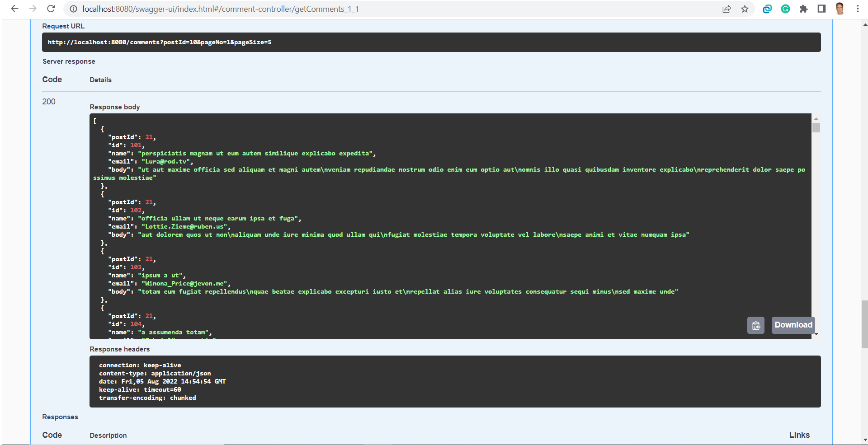Click the address bar URL
868x445 pixels.
pos(221,9)
